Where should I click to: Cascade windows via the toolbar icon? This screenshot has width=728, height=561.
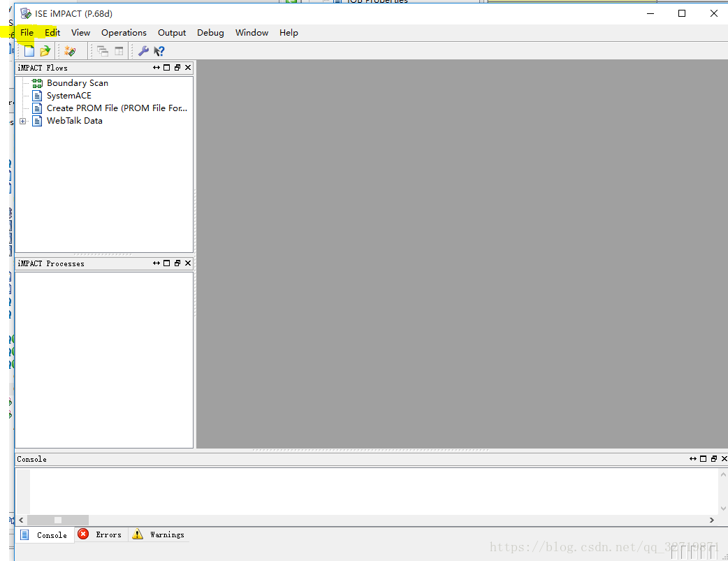pos(103,51)
